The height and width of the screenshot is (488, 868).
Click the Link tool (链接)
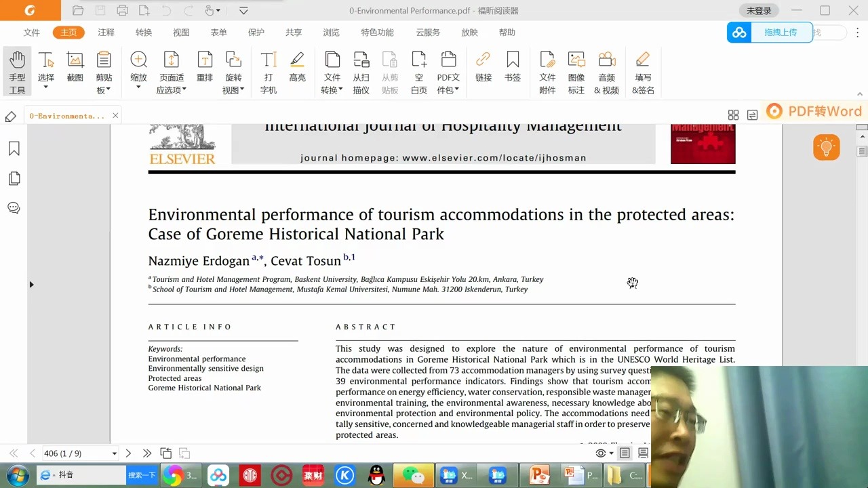(483, 66)
